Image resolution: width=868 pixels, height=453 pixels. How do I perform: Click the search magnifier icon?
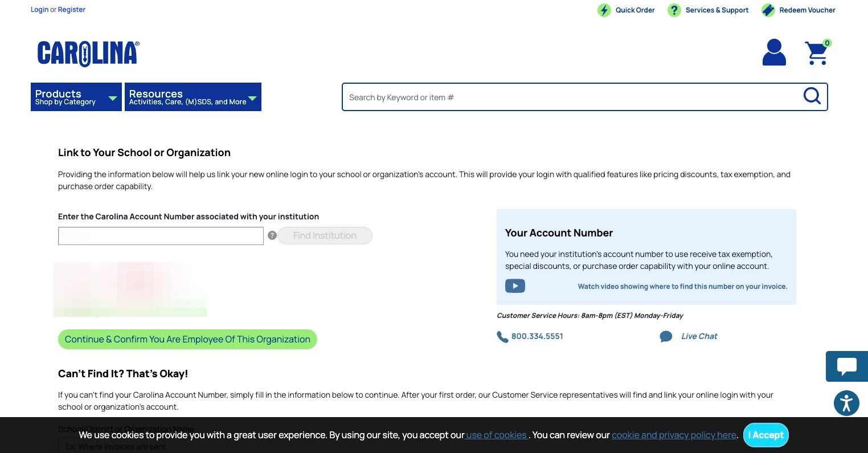[x=812, y=96]
